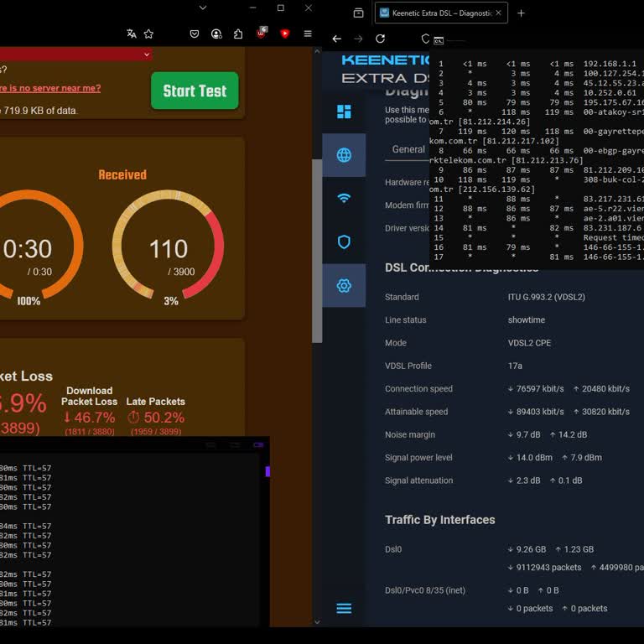Select the Keenetic Extra DSL browser tab
This screenshot has height=644, width=644.
pos(436,13)
